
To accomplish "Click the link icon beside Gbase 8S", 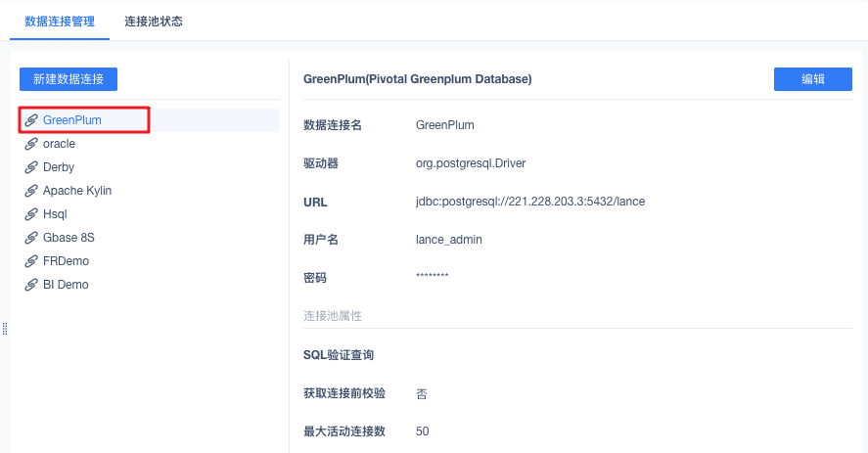I will point(31,238).
